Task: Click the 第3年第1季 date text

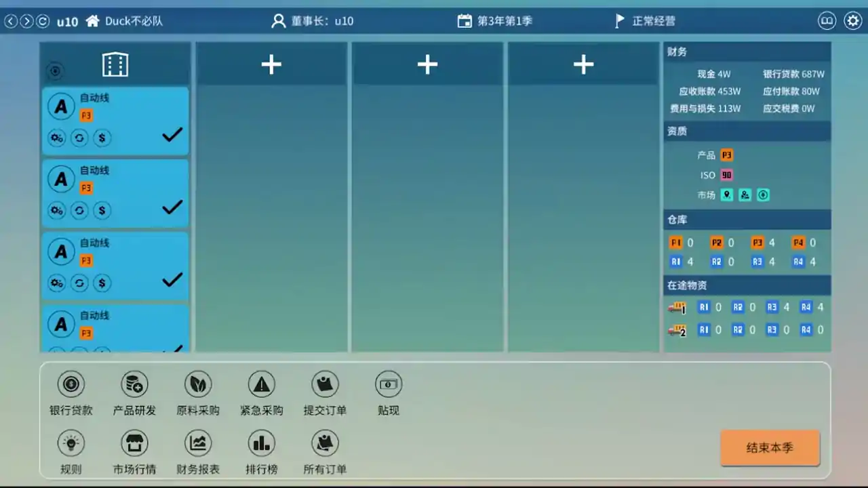Action: pyautogui.click(x=505, y=21)
